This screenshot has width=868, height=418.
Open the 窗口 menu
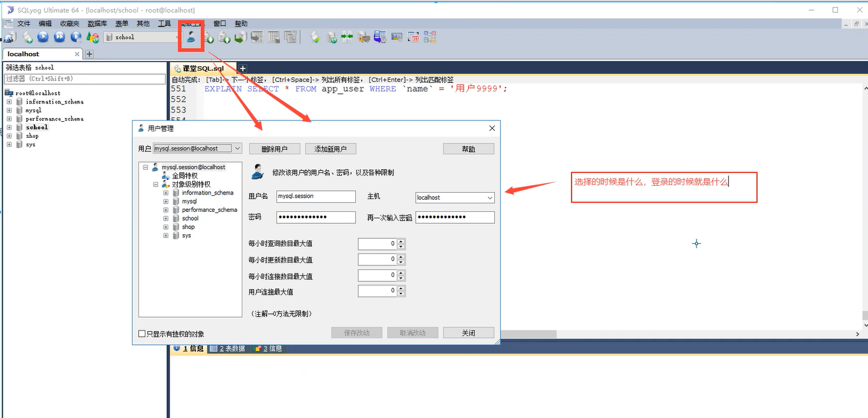click(x=219, y=24)
